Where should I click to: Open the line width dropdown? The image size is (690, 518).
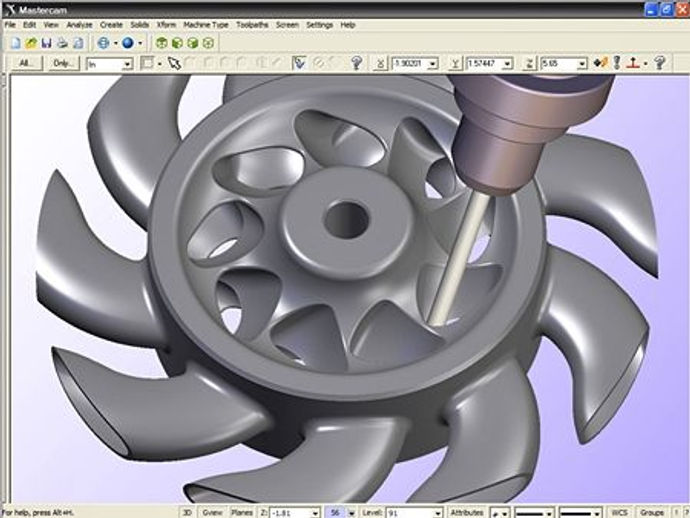(596, 513)
